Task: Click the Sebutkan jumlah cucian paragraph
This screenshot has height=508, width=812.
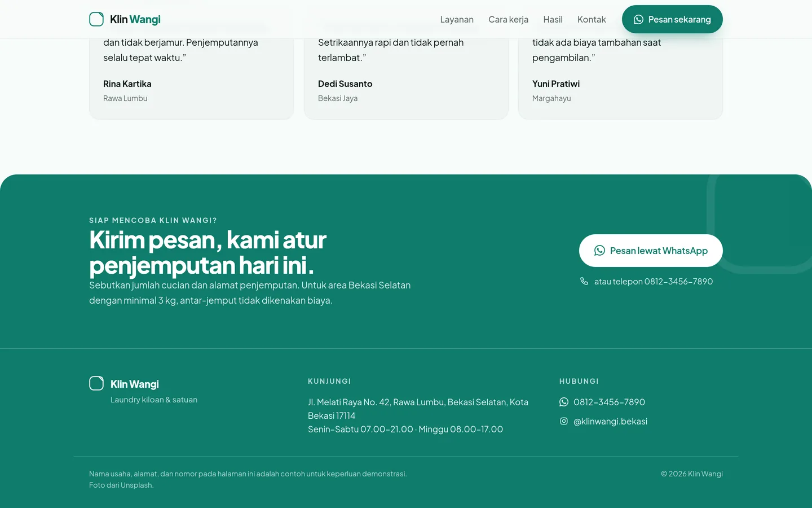Action: point(250,293)
